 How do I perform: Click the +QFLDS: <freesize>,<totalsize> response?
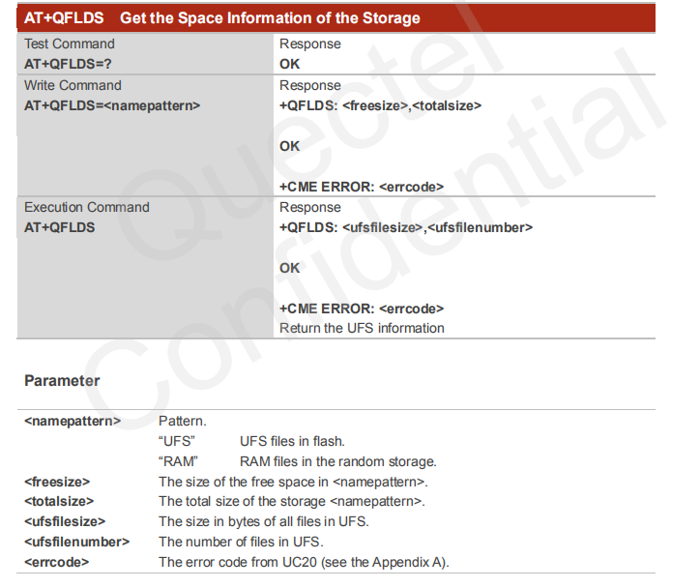380,105
